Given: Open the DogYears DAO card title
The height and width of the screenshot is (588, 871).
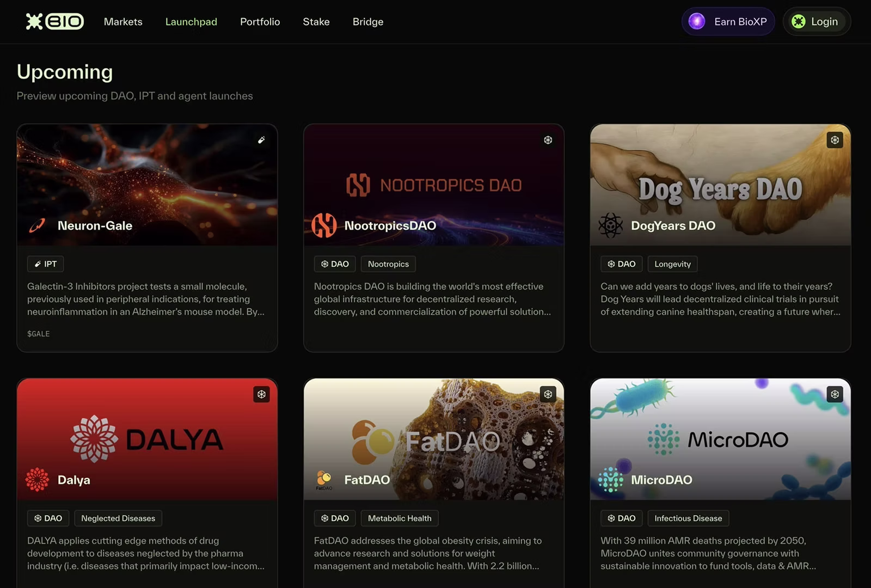Looking at the screenshot, I should [x=673, y=225].
